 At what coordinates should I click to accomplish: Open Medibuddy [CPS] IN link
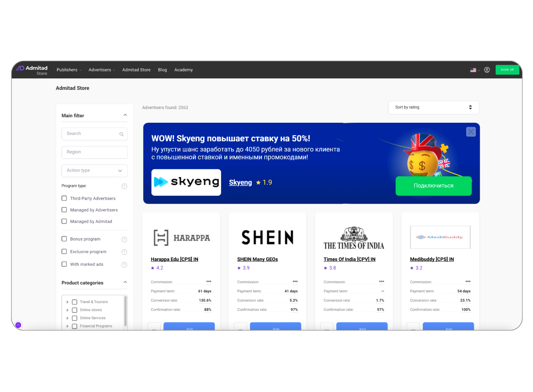tap(432, 259)
